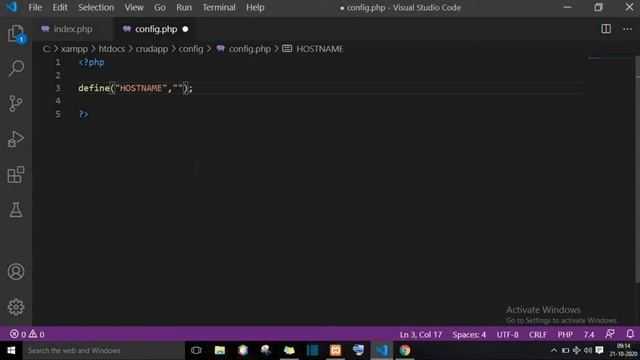Viewport: 640px width, 360px height.
Task: Open the Edit menu
Action: (60, 7)
